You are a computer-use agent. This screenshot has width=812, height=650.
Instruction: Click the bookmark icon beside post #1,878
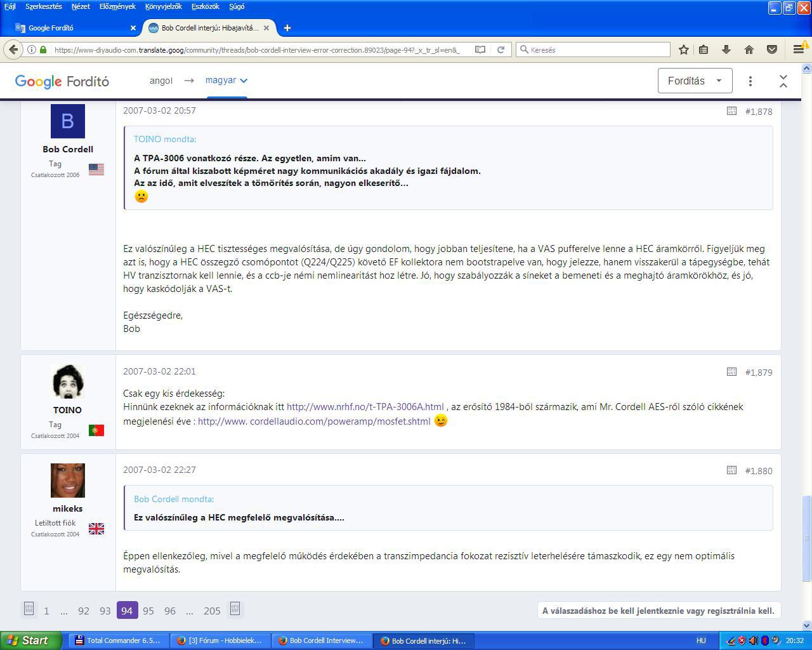(731, 111)
